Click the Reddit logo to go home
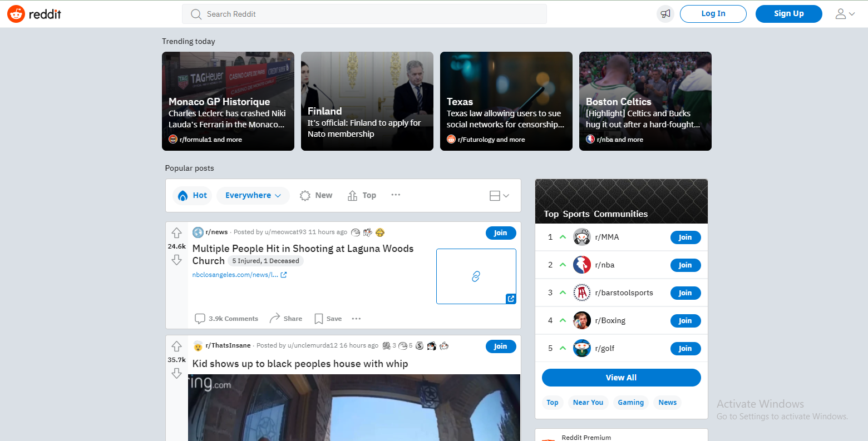 tap(34, 14)
